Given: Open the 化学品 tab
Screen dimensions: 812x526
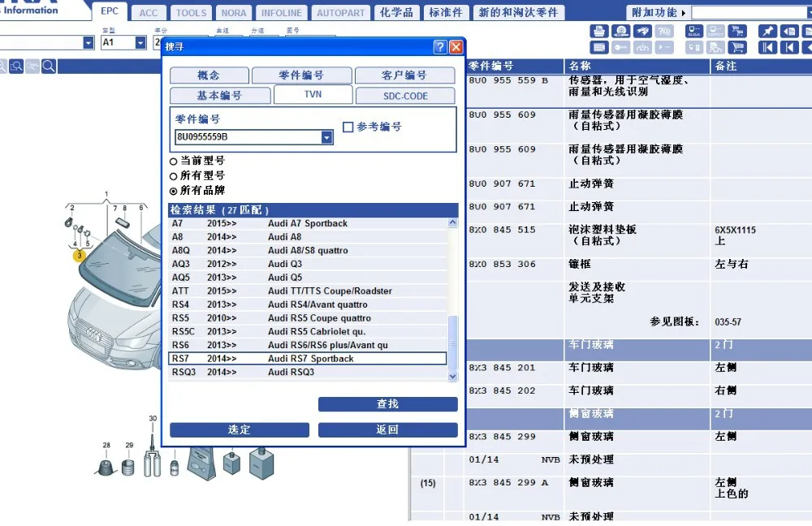Looking at the screenshot, I should coord(396,13).
